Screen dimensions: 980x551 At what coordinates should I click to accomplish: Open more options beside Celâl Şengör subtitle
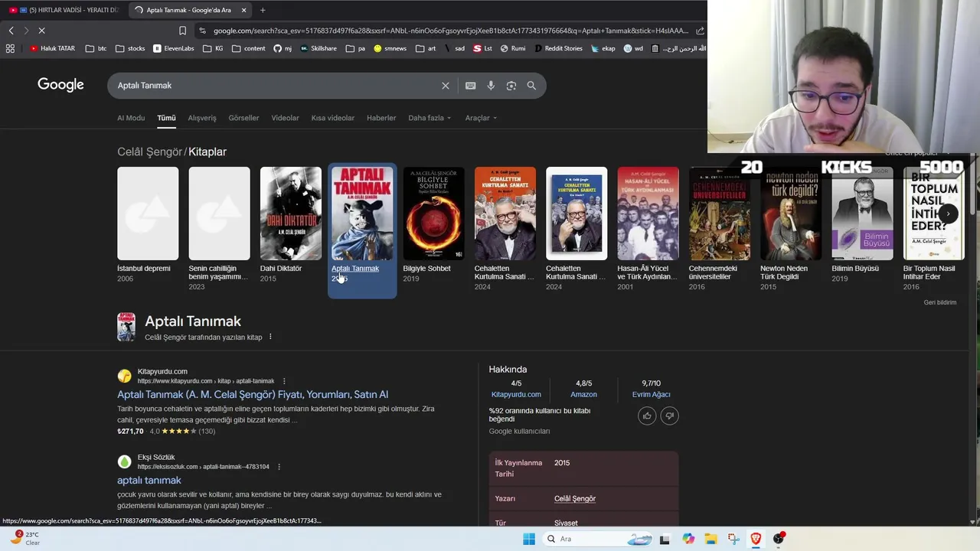[x=270, y=337]
